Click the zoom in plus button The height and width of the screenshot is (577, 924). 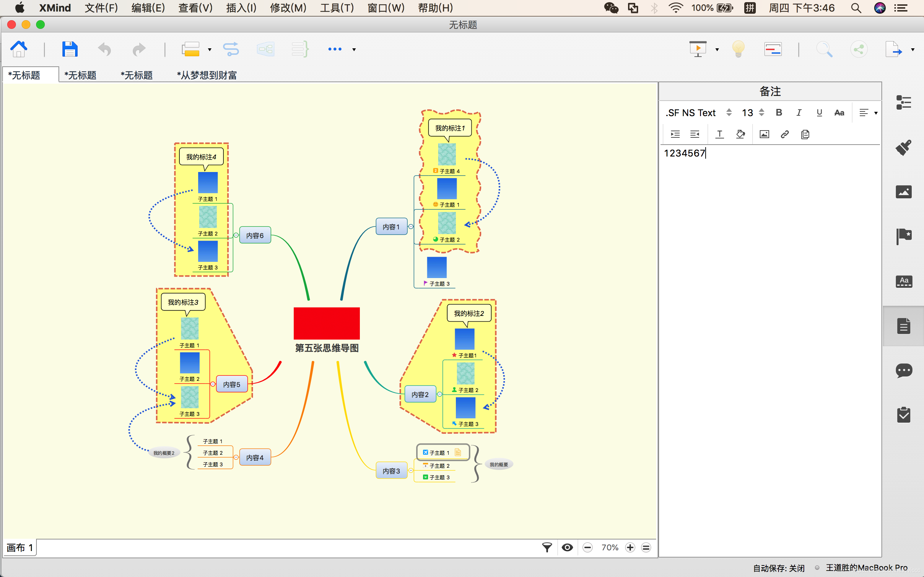tap(630, 548)
